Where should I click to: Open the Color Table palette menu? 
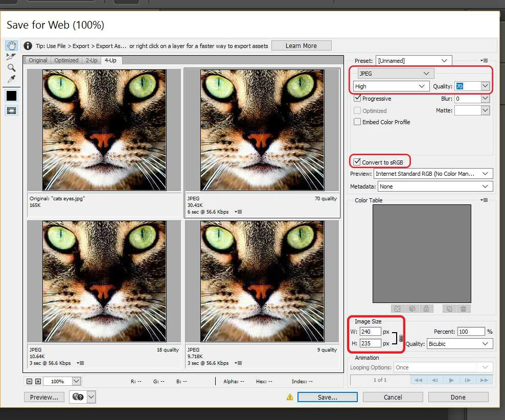(484, 200)
